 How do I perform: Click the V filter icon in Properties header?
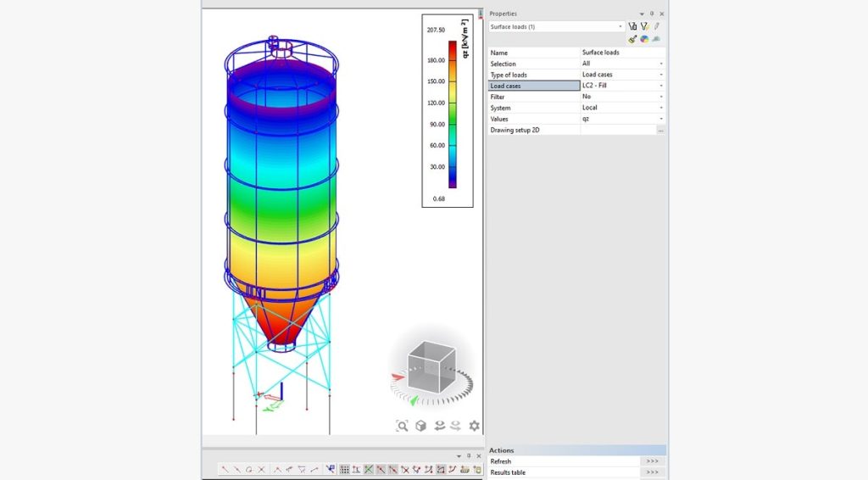click(644, 26)
